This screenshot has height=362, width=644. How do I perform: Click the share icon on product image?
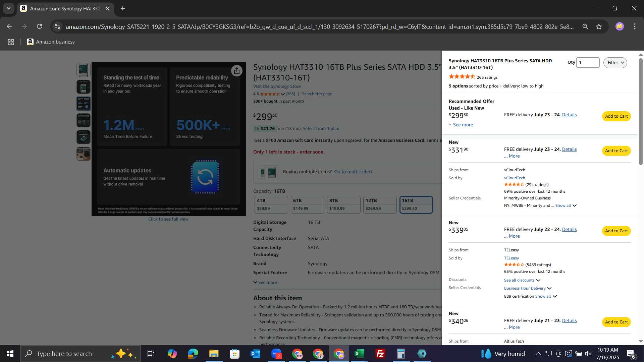point(237,71)
